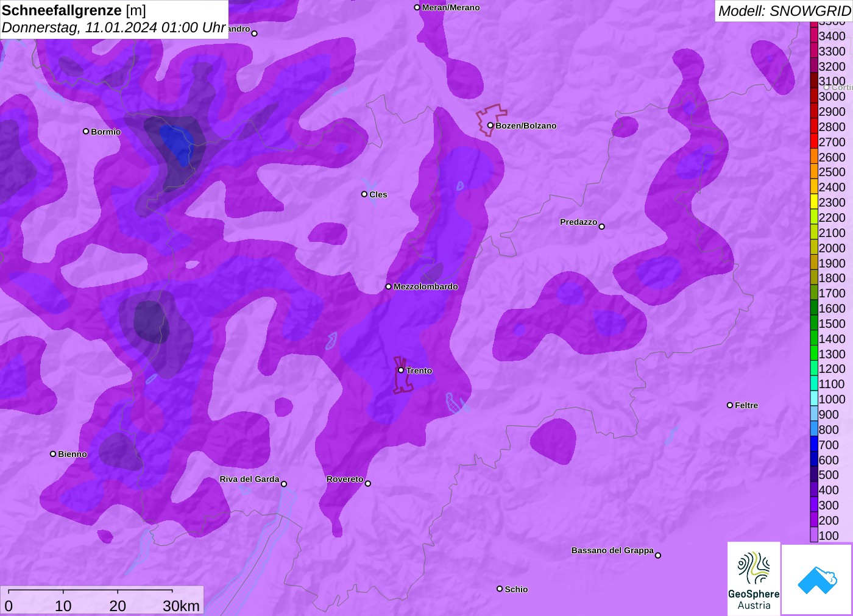The height and width of the screenshot is (616, 853).
Task: Click the 3000 legend value label
Action: coord(832,96)
